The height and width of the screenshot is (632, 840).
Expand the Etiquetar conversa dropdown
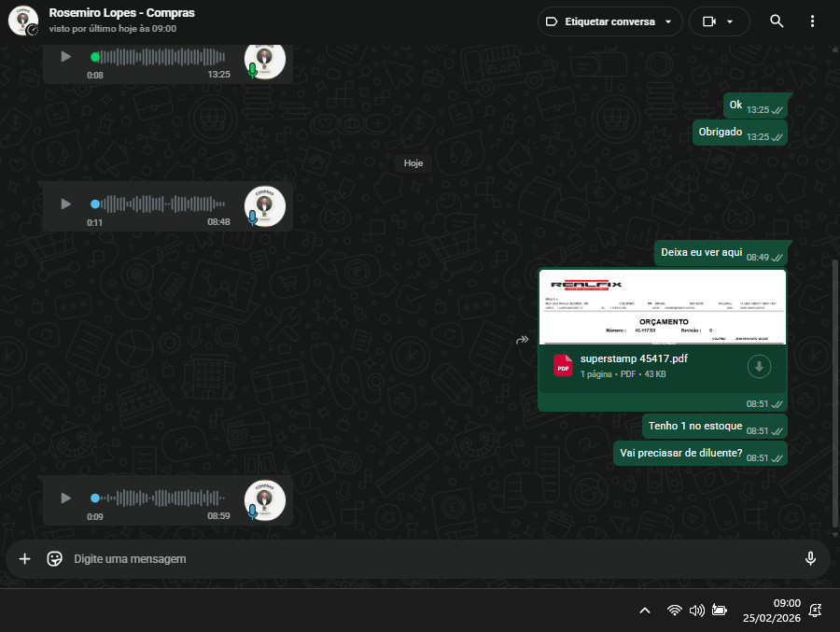pyautogui.click(x=668, y=21)
